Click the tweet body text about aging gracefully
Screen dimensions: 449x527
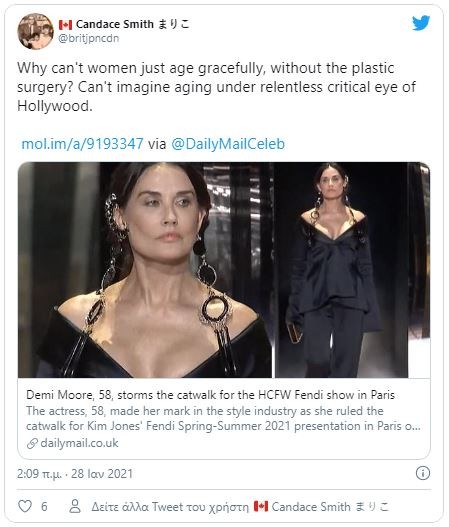(x=216, y=87)
